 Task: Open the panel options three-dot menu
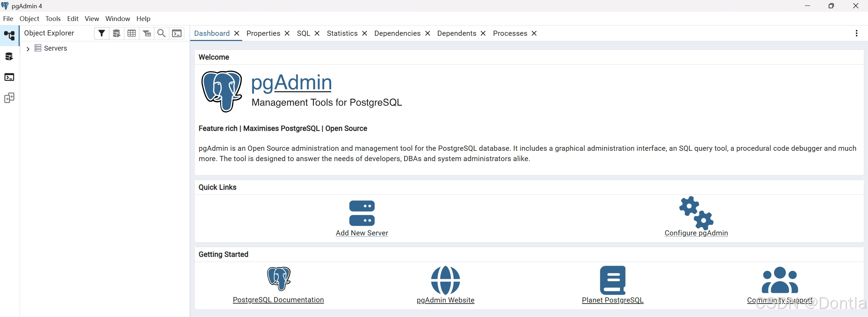[856, 33]
